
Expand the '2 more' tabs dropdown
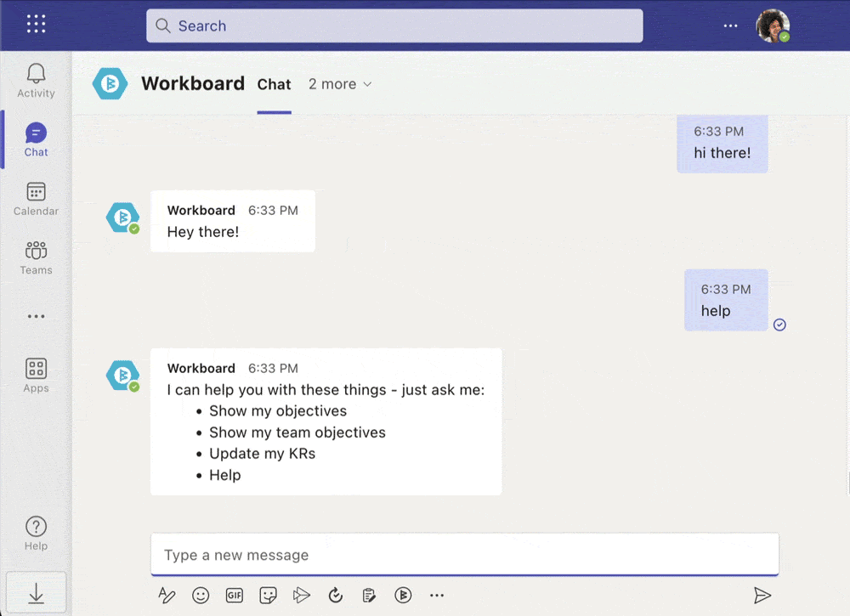pos(340,84)
